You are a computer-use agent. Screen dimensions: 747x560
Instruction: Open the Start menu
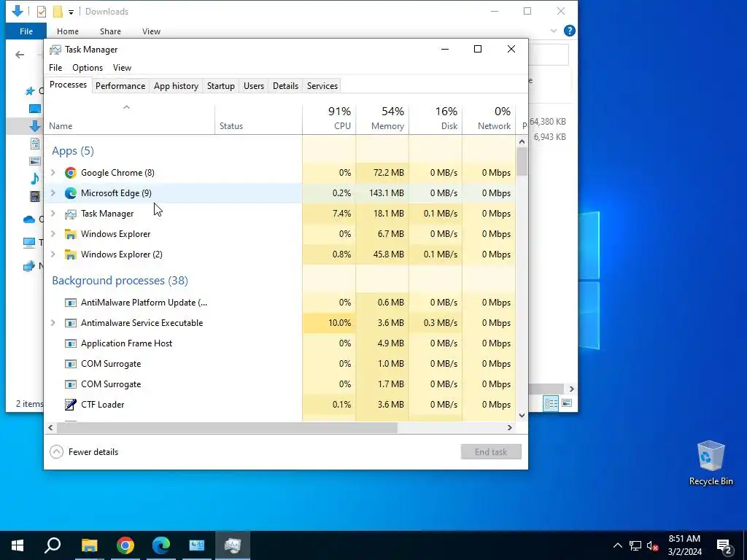[18, 545]
